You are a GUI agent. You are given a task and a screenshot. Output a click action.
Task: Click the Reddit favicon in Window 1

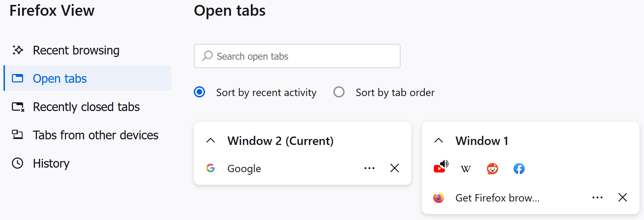[x=492, y=168]
